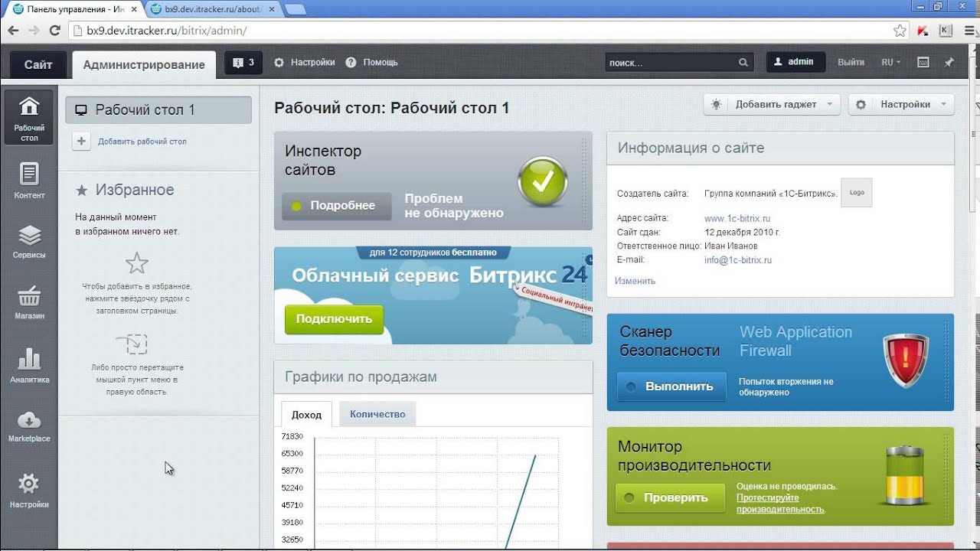Viewport: 980px width, 551px height.
Task: Click the K virtual keyboard extension icon
Action: pyautogui.click(x=945, y=31)
